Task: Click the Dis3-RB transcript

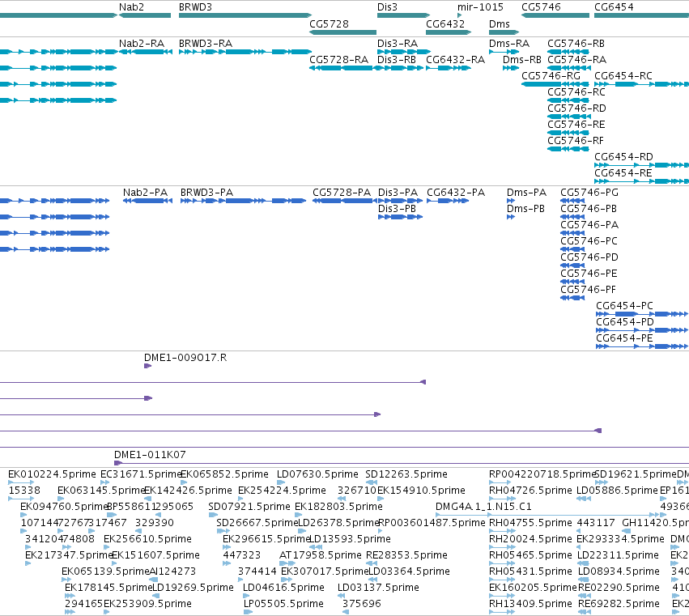Action: pyautogui.click(x=400, y=68)
